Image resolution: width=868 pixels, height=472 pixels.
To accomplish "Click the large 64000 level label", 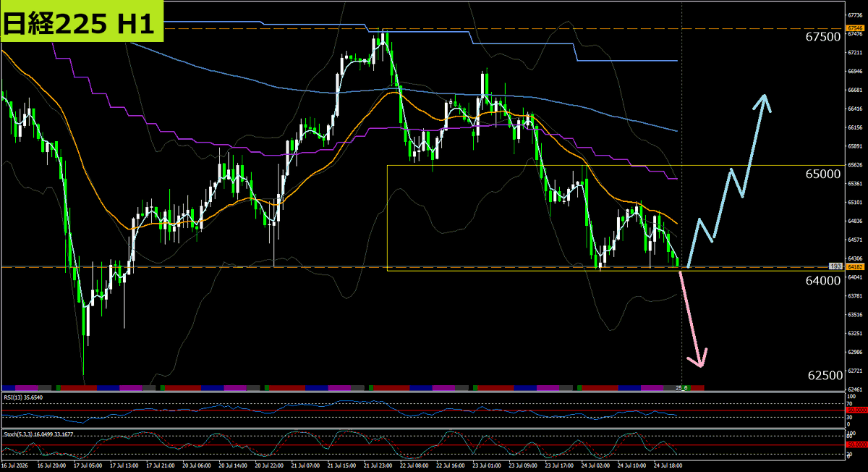I will coord(824,280).
